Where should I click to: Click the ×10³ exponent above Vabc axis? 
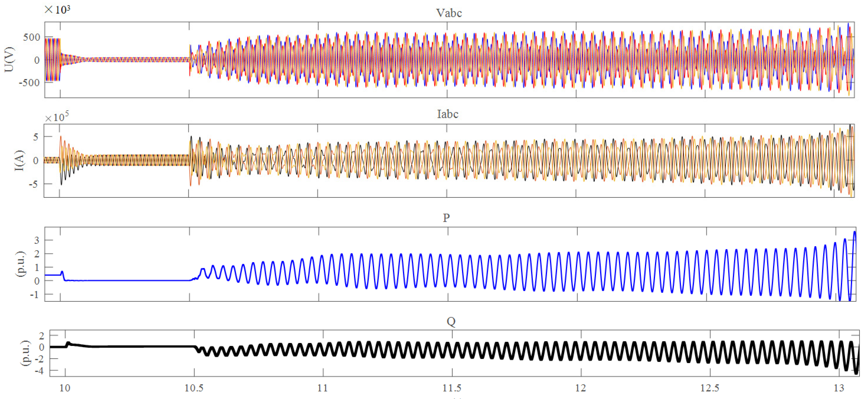tap(57, 9)
